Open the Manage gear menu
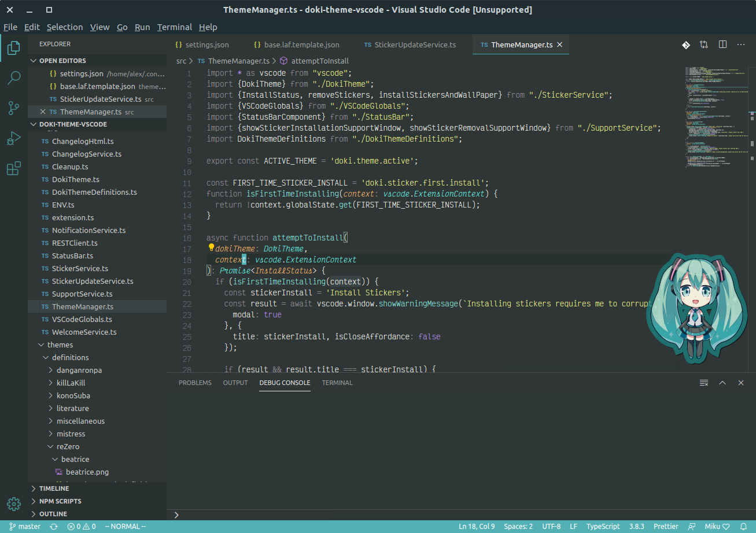Image resolution: width=756 pixels, height=533 pixels. pyautogui.click(x=14, y=504)
